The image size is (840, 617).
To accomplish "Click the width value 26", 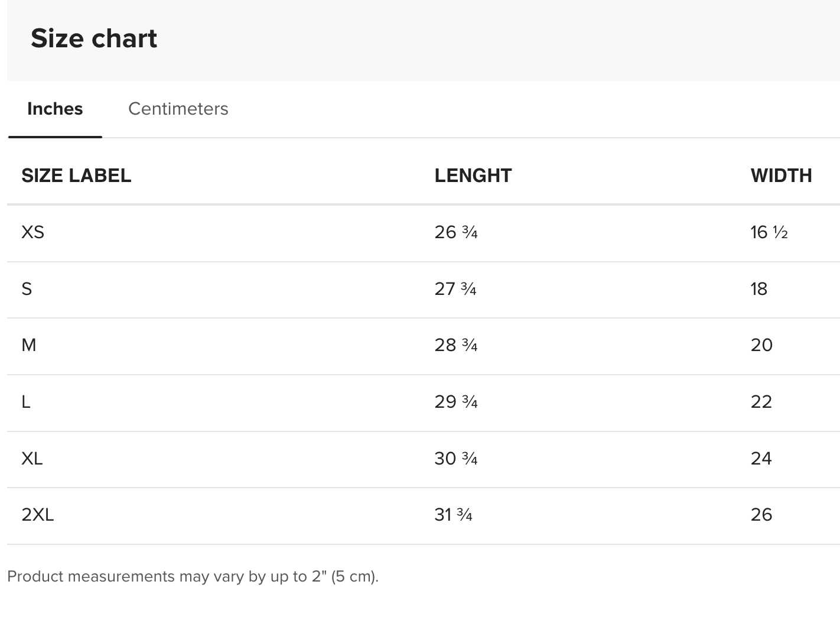I will tap(761, 515).
